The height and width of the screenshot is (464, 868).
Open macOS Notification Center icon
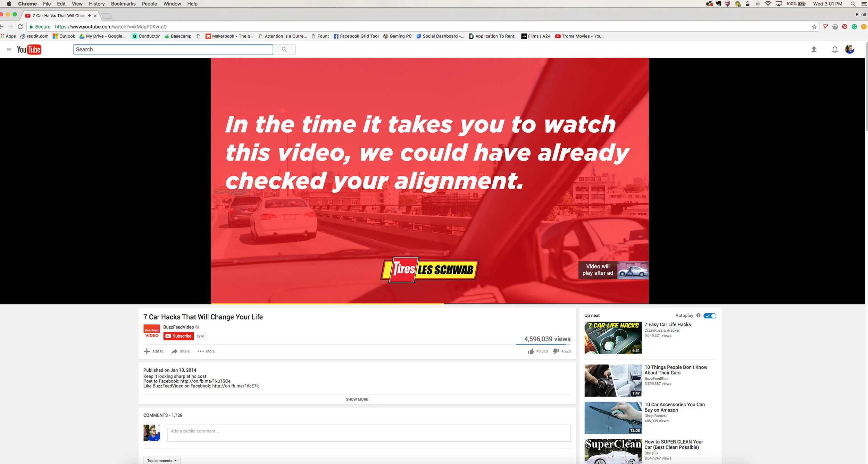[x=863, y=4]
